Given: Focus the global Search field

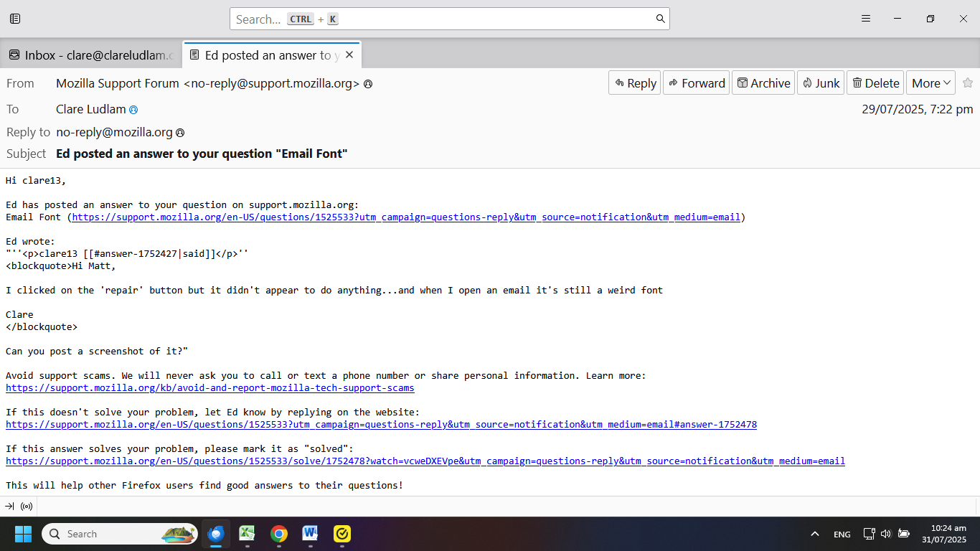Looking at the screenshot, I should [449, 19].
